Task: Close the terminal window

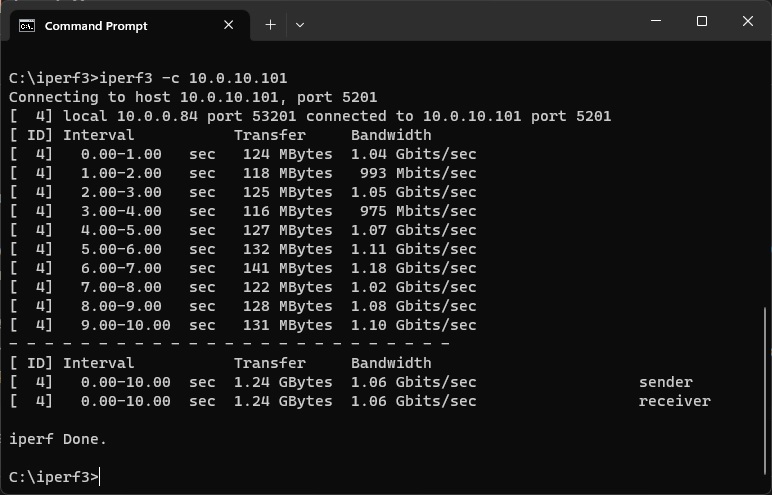Action: 747,21
